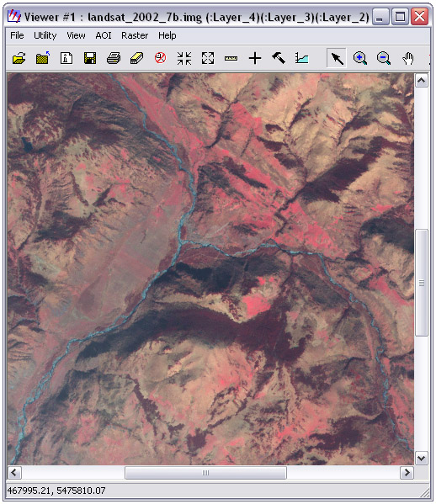Click the Open Layer folder icon
Screen dimensions: 436x504
click(19, 59)
